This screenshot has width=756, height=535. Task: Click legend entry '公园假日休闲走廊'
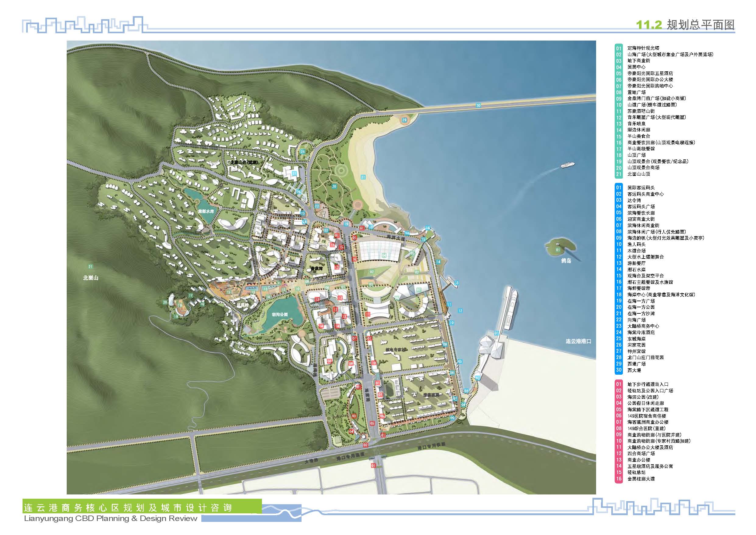point(645,403)
